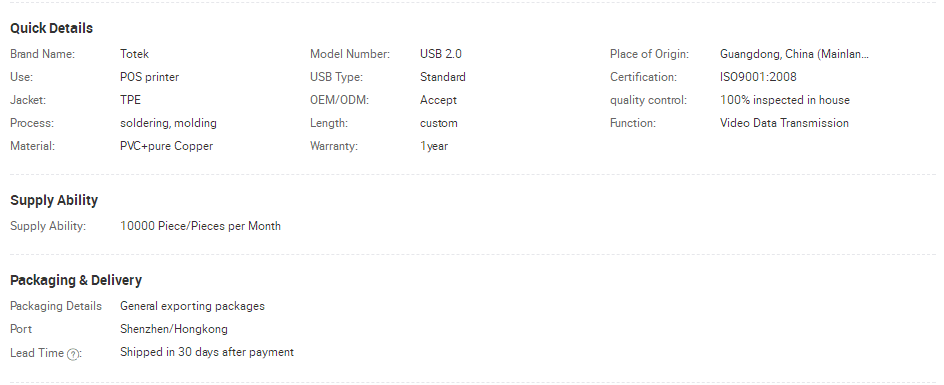
Task: Click the truncated Guangdong, China origin text
Action: point(794,54)
